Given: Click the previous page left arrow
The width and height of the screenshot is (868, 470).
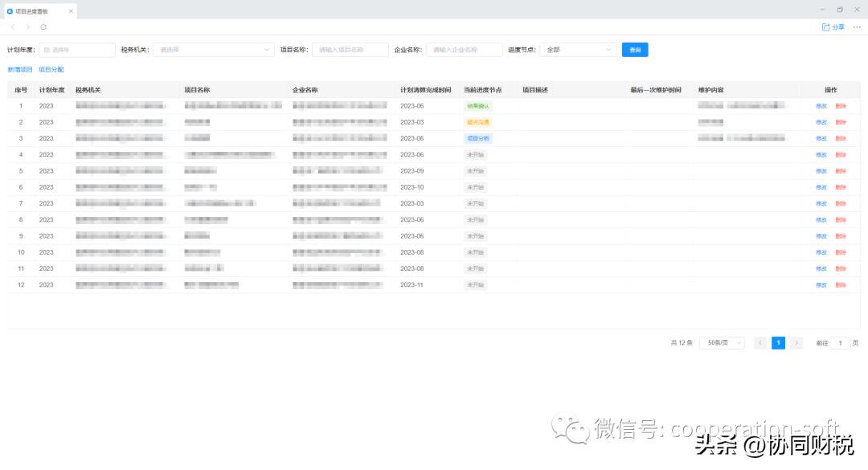Looking at the screenshot, I should point(760,342).
